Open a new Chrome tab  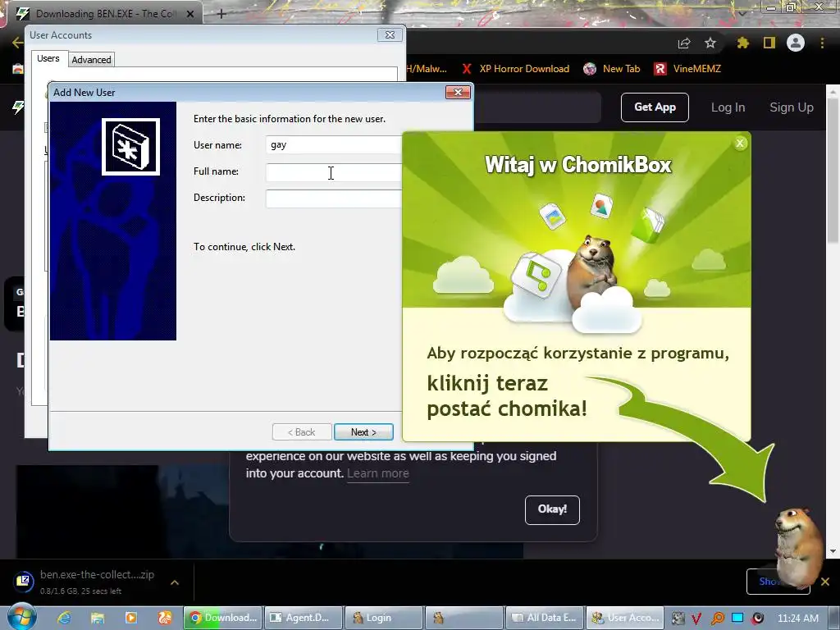coord(221,14)
